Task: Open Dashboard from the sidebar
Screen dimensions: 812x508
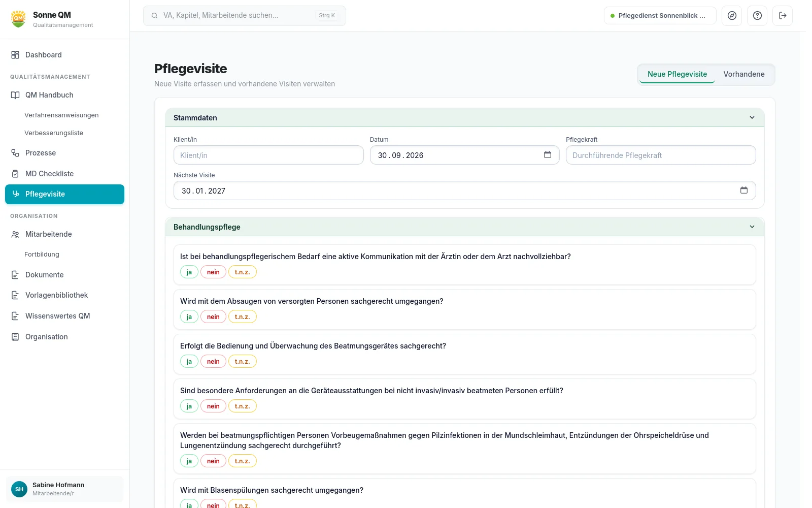Action: 64,55
